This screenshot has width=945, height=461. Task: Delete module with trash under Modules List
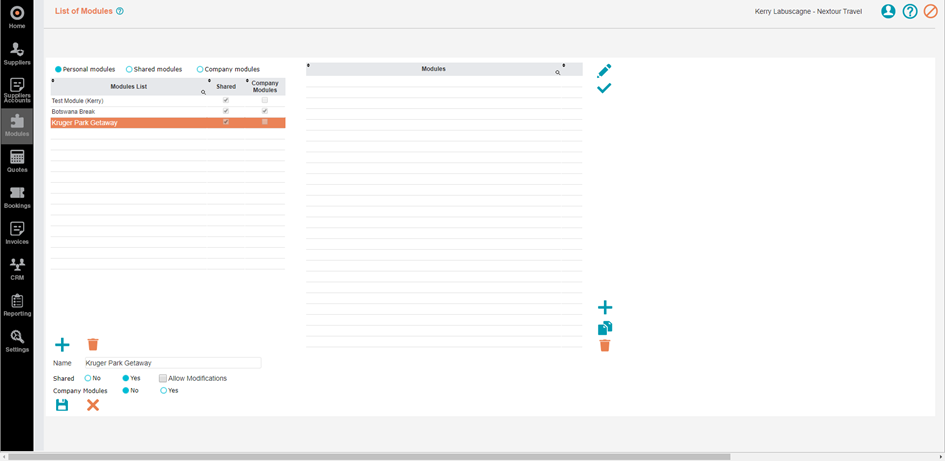pos(92,344)
